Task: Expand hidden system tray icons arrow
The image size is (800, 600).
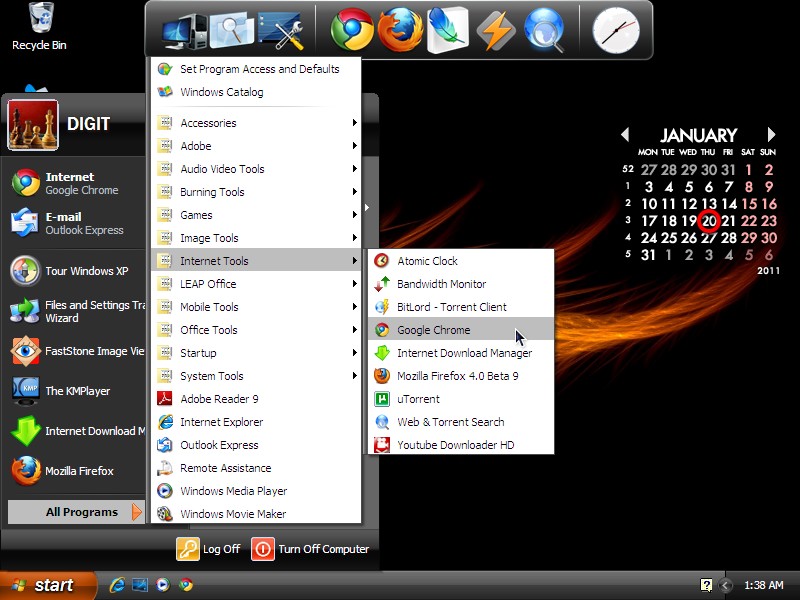Action: click(725, 585)
